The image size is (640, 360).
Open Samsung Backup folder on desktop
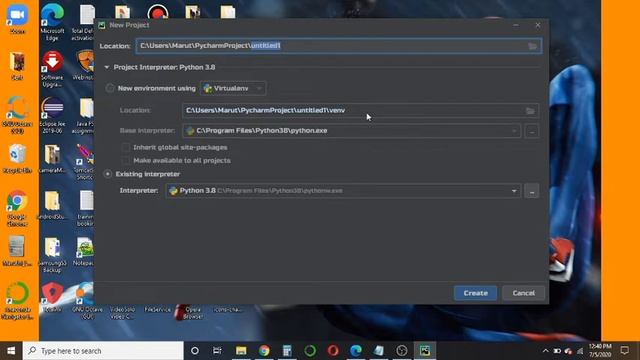tap(52, 255)
